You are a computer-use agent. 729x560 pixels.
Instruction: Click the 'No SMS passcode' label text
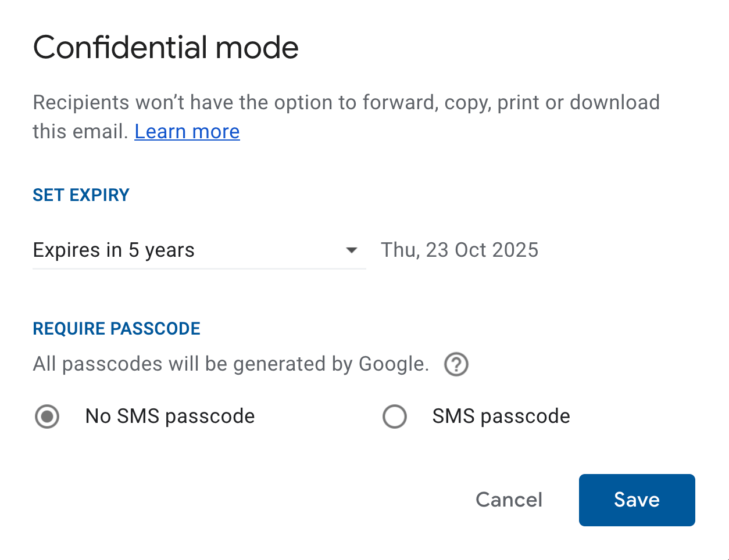tap(170, 417)
